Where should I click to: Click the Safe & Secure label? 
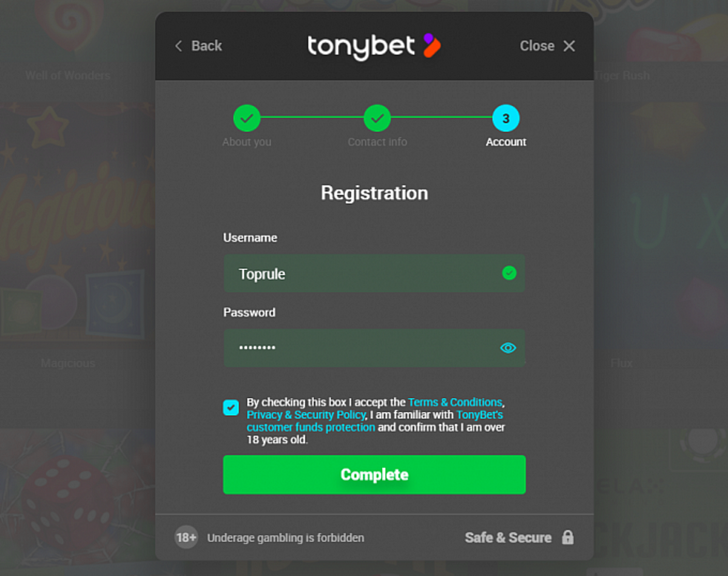(508, 538)
